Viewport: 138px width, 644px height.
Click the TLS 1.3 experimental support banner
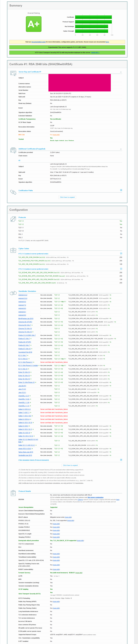point(67,47)
